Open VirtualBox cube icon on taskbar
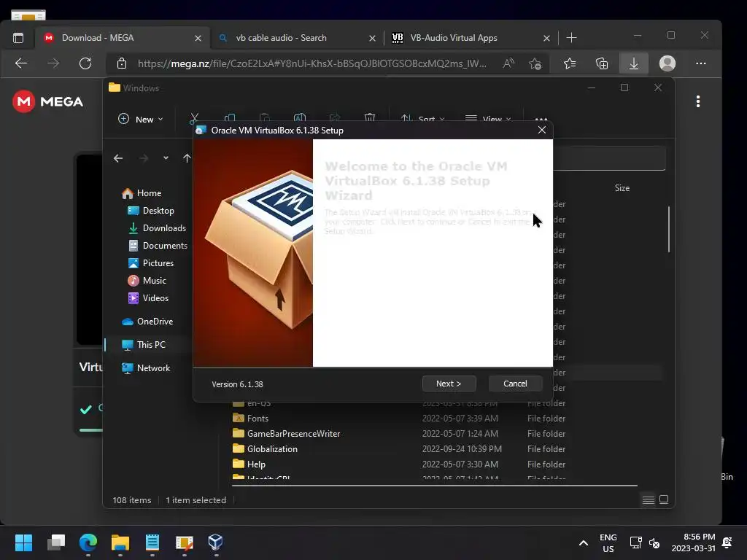747x560 pixels. 215,542
